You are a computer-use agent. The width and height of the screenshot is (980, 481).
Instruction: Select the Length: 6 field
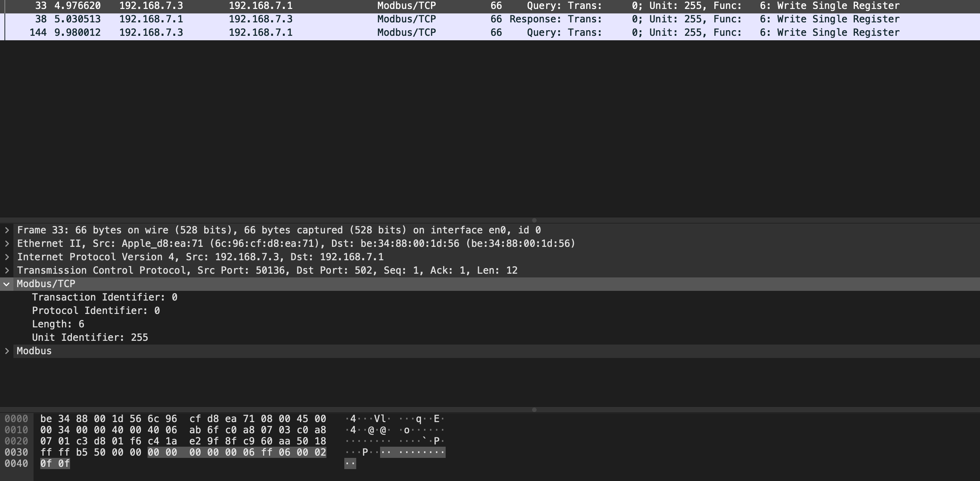tap(58, 324)
